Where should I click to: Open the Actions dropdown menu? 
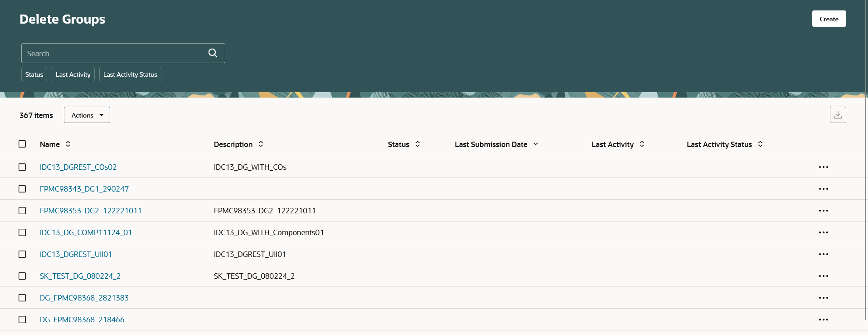(87, 115)
